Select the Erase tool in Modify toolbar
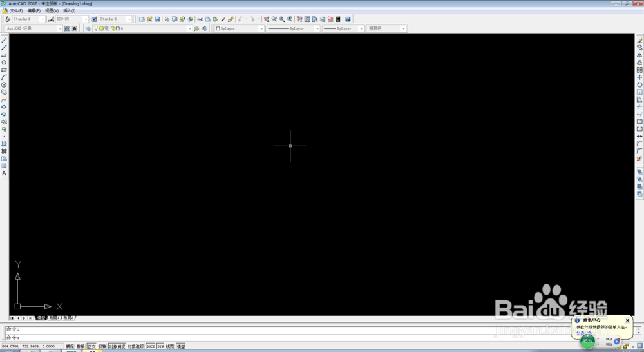 [639, 41]
